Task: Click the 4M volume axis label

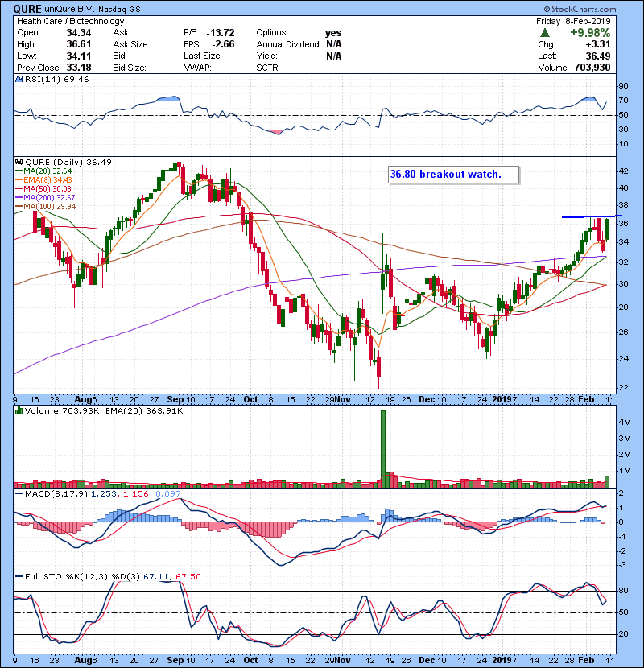Action: (x=625, y=423)
